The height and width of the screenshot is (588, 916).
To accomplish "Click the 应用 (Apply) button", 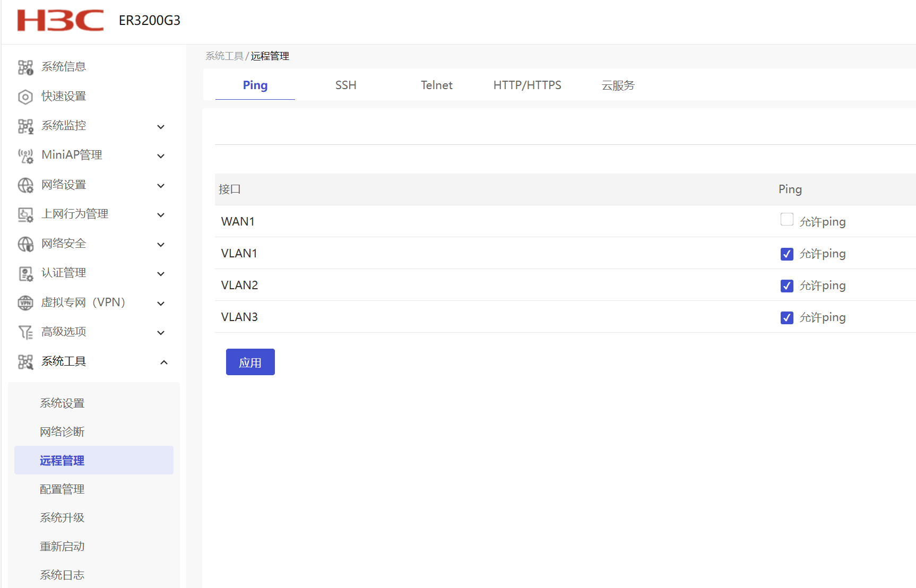I will (x=250, y=362).
